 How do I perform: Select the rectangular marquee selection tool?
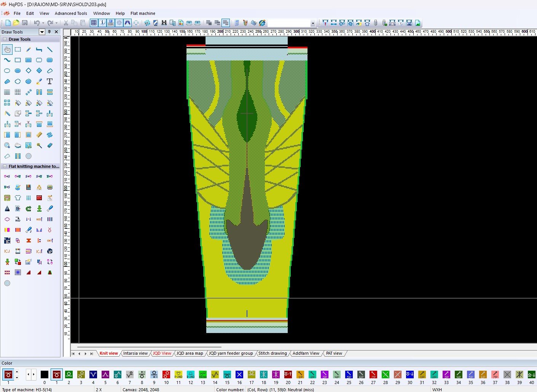click(x=18, y=49)
